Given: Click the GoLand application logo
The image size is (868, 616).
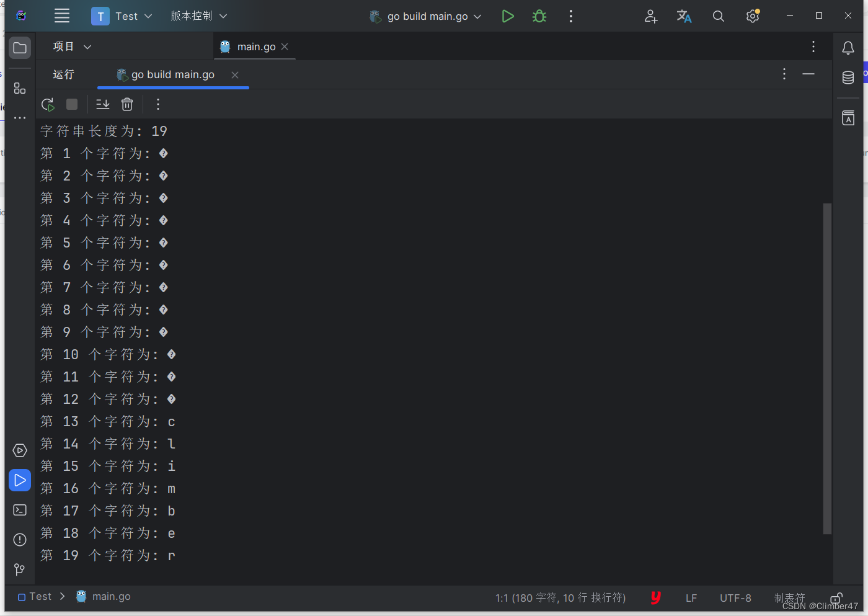Looking at the screenshot, I should click(21, 16).
